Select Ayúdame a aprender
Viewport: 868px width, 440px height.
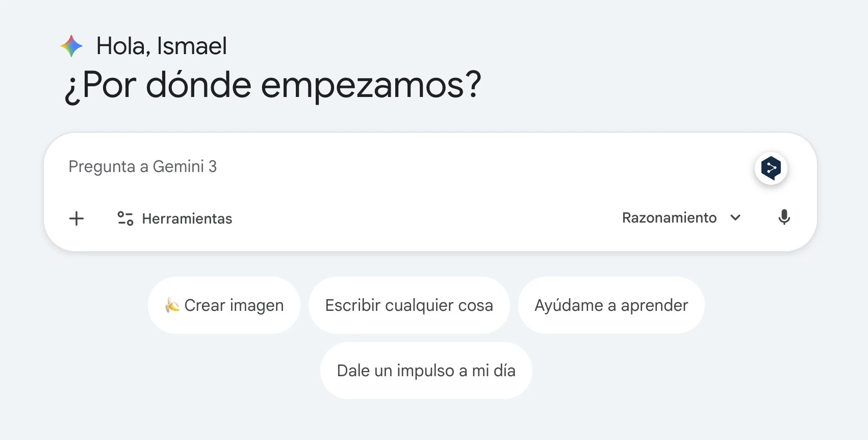(x=610, y=305)
